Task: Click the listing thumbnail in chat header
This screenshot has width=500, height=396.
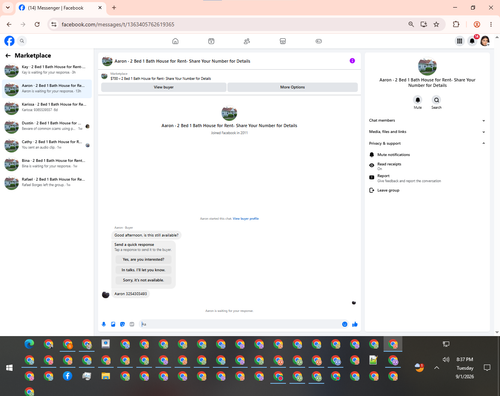Action: pos(107,61)
